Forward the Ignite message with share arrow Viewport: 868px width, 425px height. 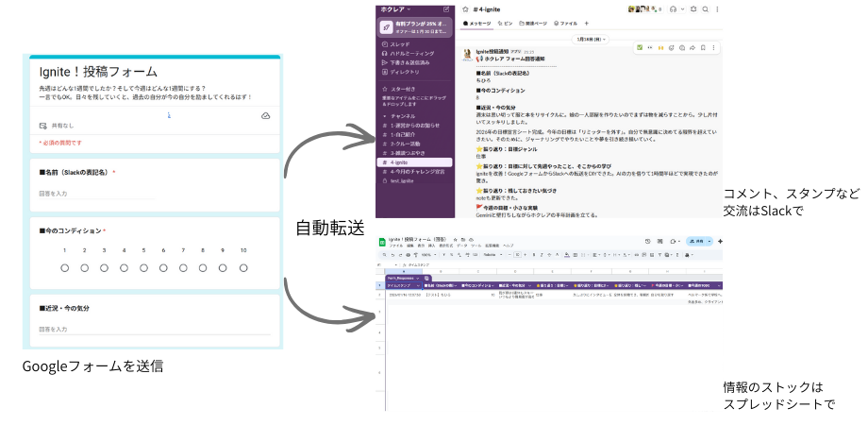tap(693, 47)
